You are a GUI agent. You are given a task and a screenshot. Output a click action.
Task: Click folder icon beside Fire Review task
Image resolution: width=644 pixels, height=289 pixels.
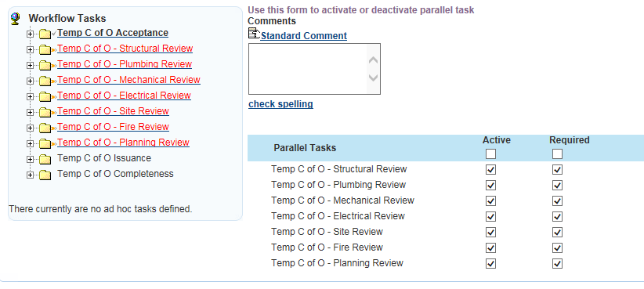click(45, 128)
